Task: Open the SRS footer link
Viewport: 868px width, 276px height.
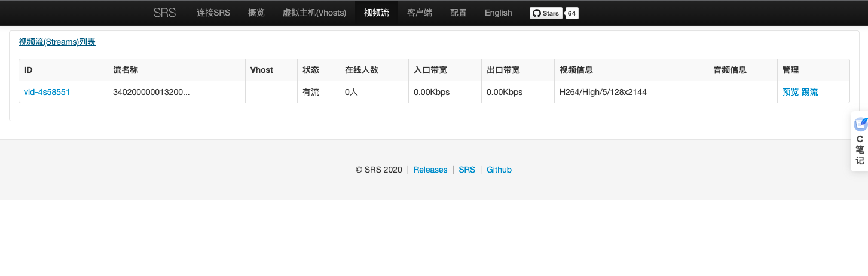Action: pyautogui.click(x=467, y=170)
